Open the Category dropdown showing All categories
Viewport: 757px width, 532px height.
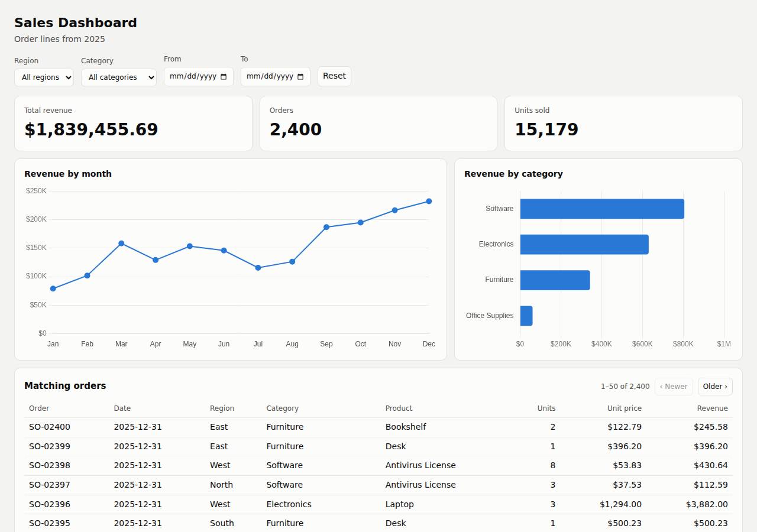119,77
